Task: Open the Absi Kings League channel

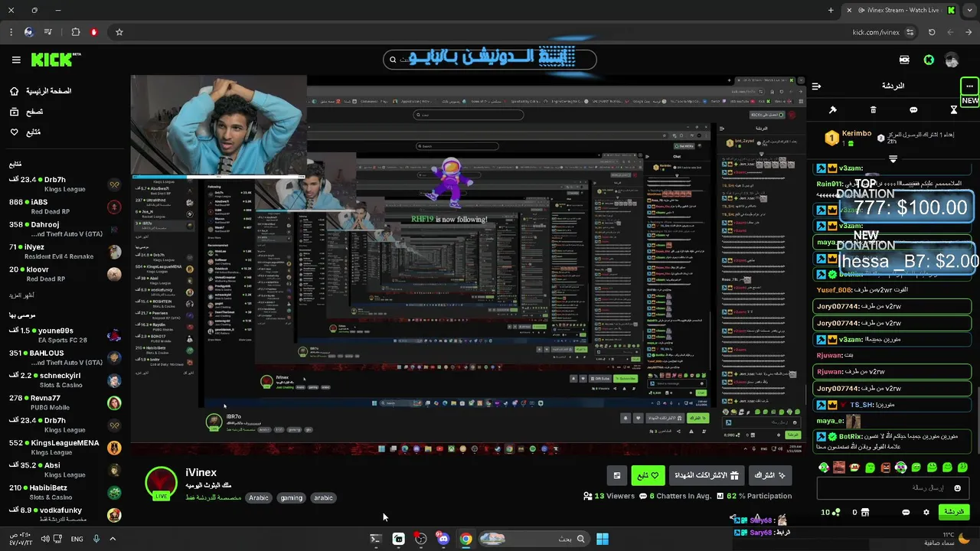Action: click(64, 470)
